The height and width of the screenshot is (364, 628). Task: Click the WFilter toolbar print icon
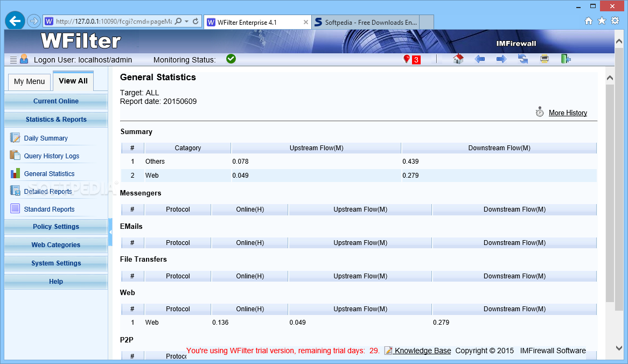pyautogui.click(x=545, y=59)
